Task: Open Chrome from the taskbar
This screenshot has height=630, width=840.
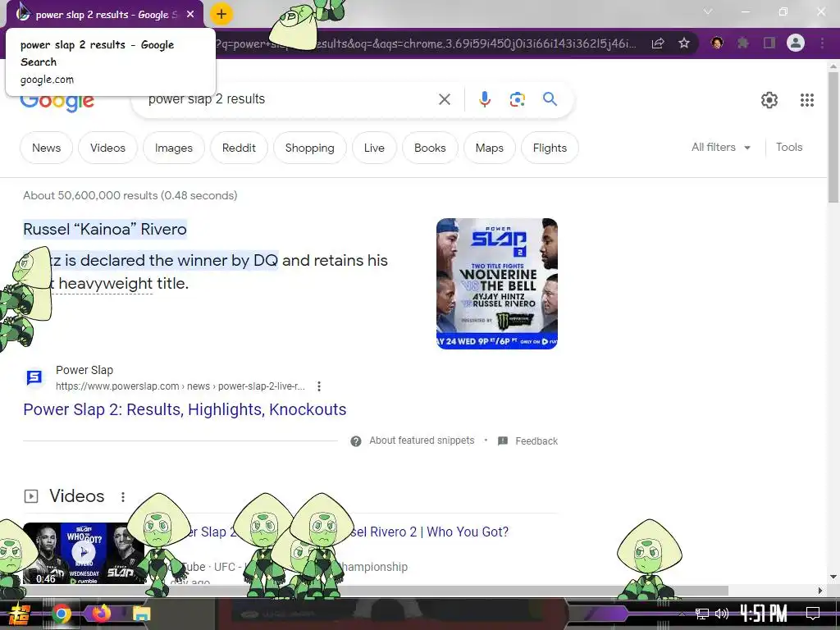Action: coord(61,614)
